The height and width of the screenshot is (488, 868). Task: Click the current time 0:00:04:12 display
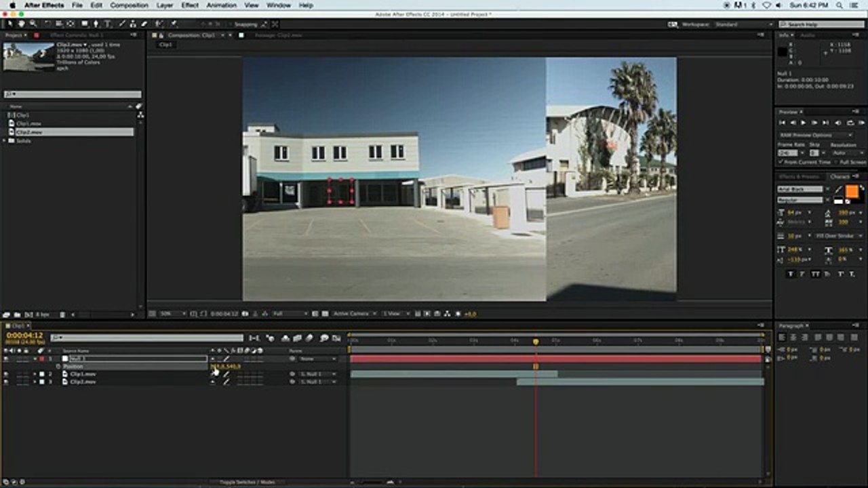24,335
